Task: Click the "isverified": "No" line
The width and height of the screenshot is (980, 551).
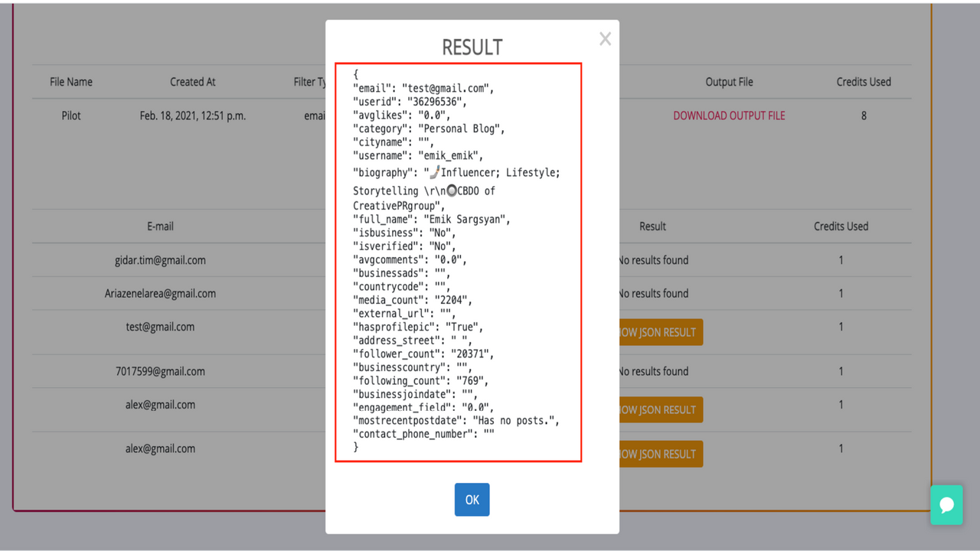Action: 404,246
